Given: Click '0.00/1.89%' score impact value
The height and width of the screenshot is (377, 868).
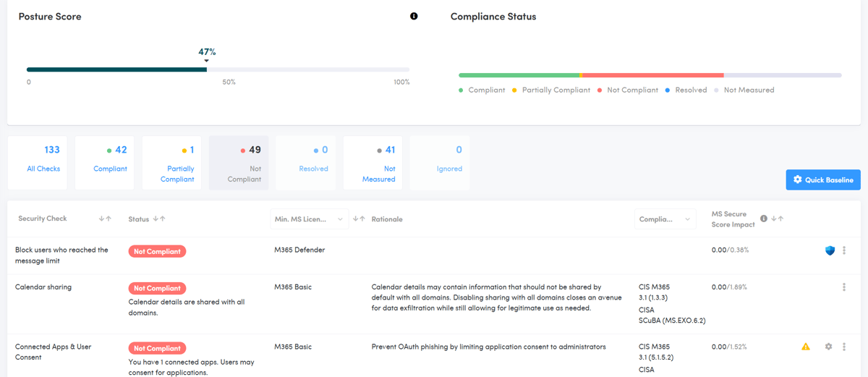Looking at the screenshot, I should click(729, 287).
